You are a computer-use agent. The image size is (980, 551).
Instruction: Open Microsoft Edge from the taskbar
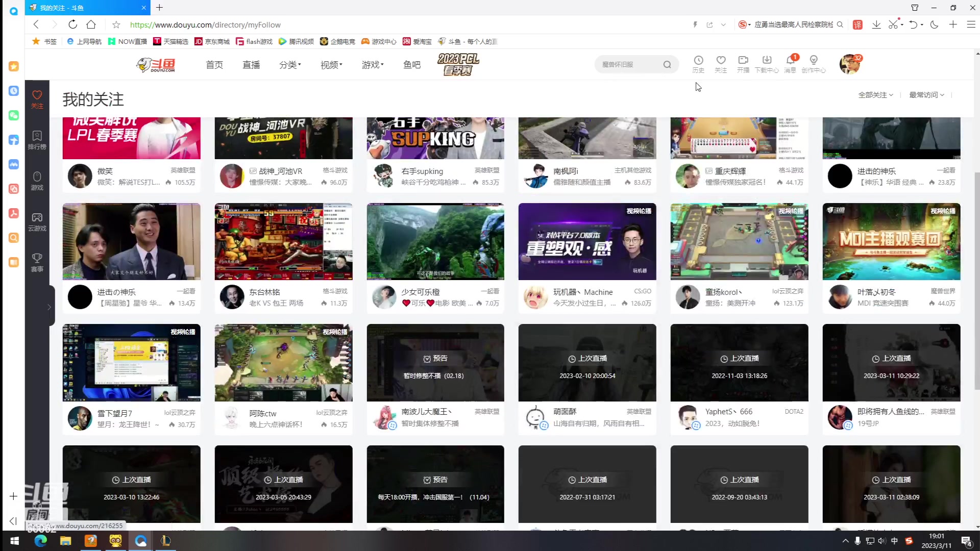[40, 541]
